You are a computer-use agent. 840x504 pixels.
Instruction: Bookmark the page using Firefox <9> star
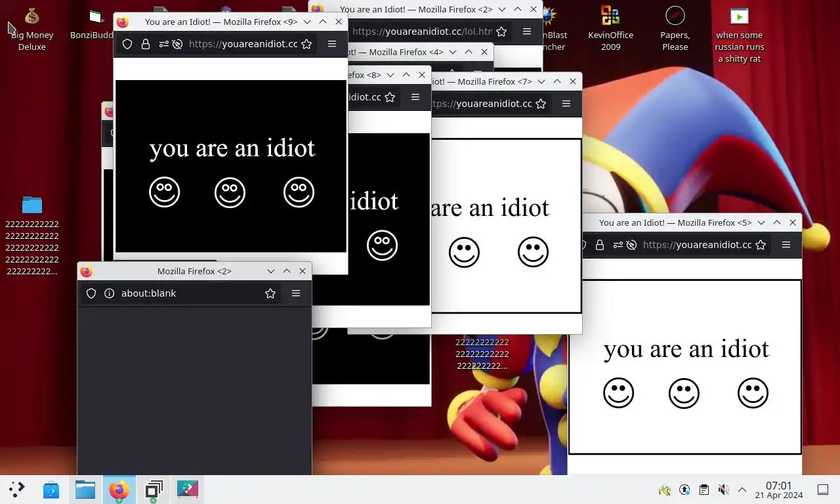[306, 44]
